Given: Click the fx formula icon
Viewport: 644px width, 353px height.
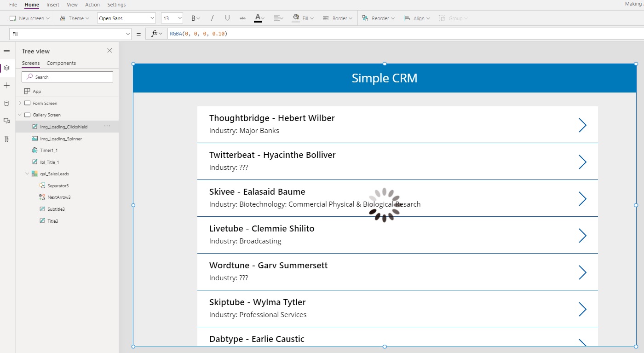Looking at the screenshot, I should (155, 33).
